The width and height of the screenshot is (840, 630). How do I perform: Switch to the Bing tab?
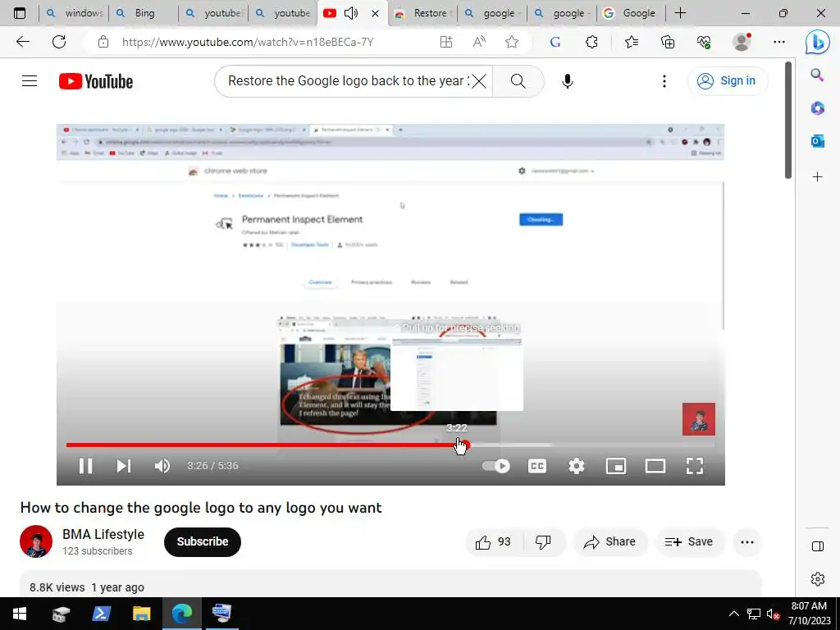[144, 13]
